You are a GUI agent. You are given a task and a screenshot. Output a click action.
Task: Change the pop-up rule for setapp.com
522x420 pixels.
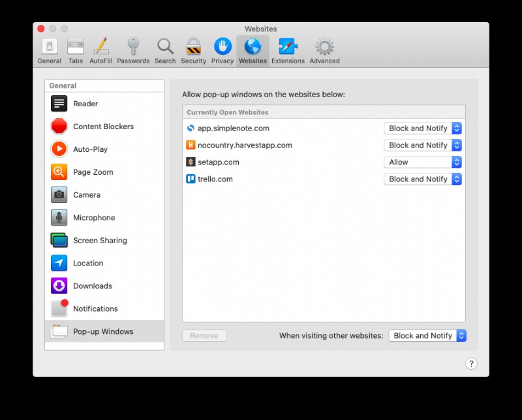(422, 162)
